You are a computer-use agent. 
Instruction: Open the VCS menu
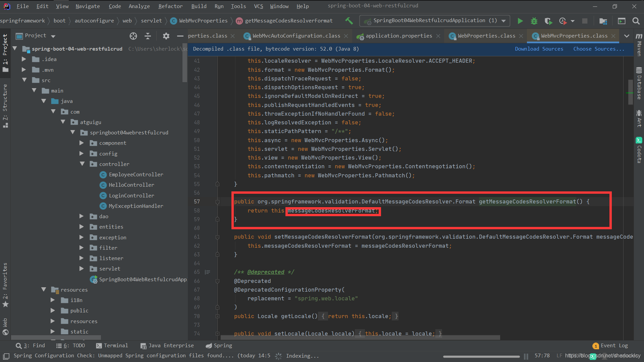click(x=258, y=6)
